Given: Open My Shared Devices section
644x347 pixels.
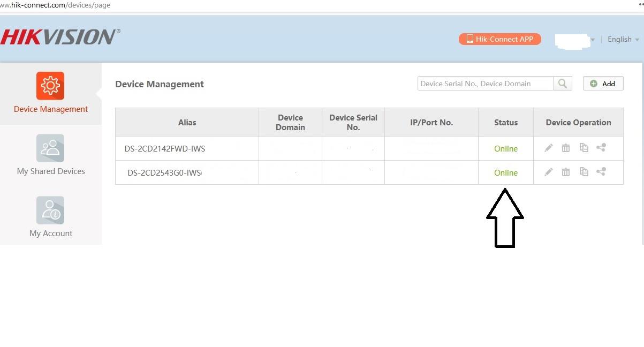Looking at the screenshot, I should [50, 155].
